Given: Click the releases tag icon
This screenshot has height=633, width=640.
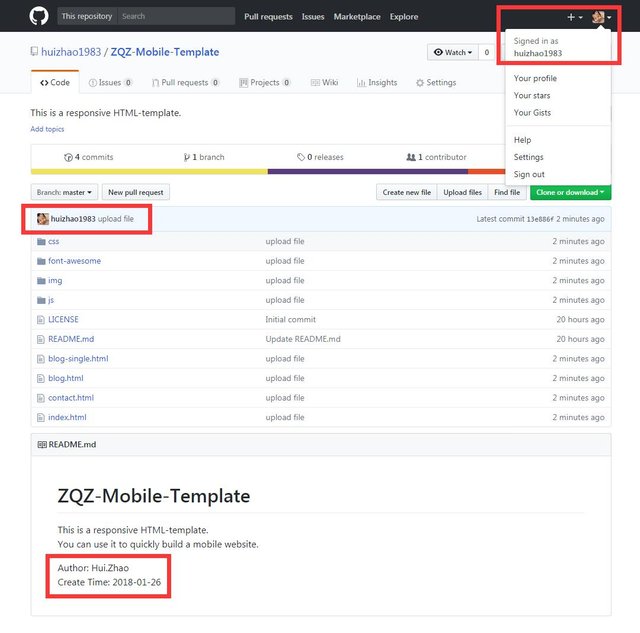Looking at the screenshot, I should click(301, 157).
